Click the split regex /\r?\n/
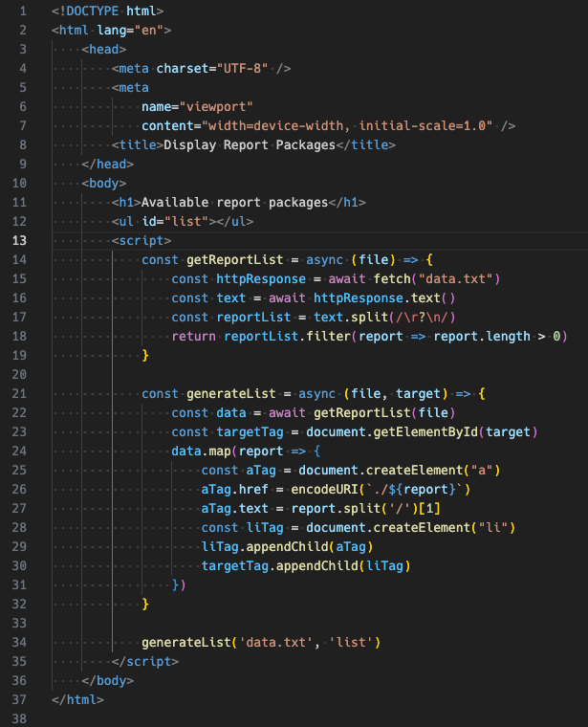588x727 pixels. pyautogui.click(x=423, y=318)
